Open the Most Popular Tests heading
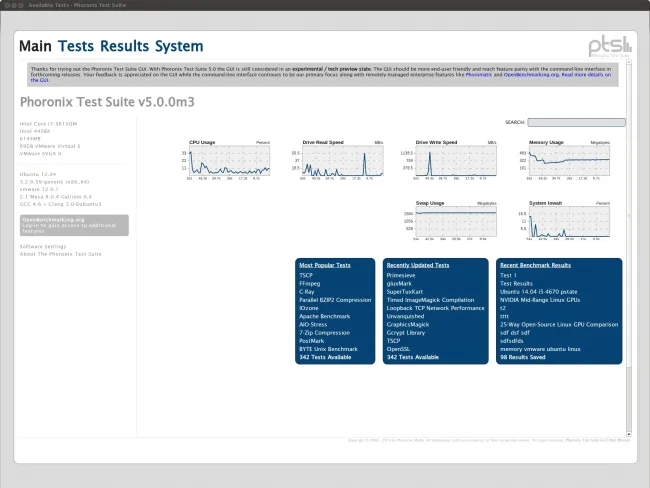This screenshot has height=488, width=650. [x=325, y=265]
